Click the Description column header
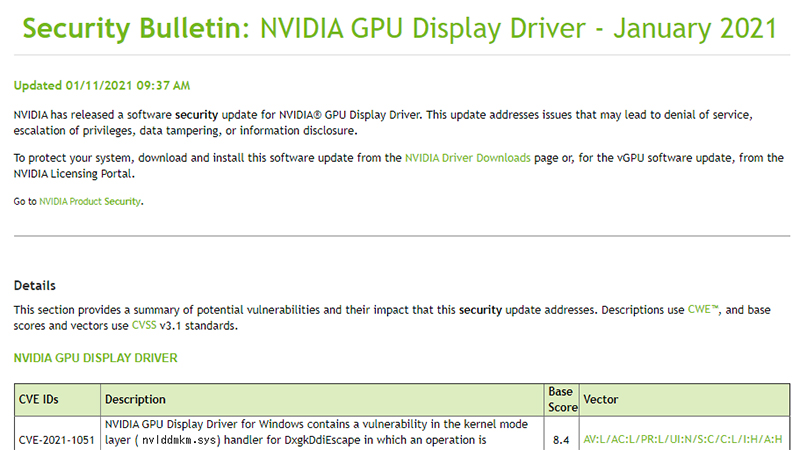This screenshot has height=450, width=800. pos(135,399)
